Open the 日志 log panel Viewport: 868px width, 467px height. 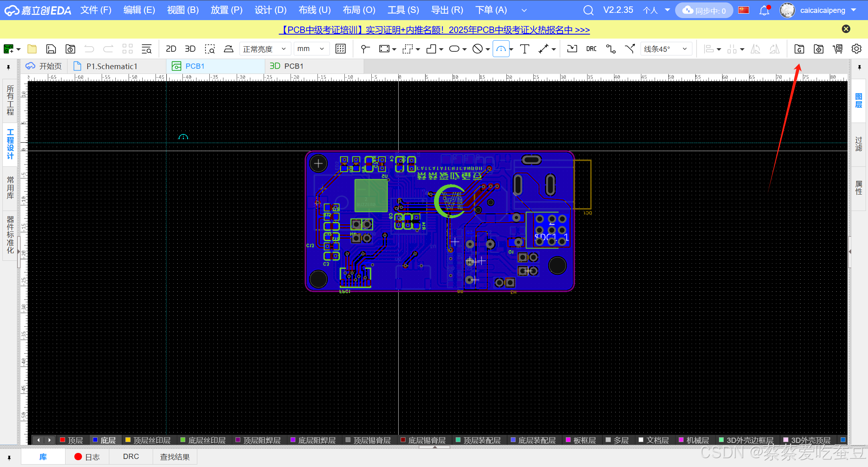point(87,457)
